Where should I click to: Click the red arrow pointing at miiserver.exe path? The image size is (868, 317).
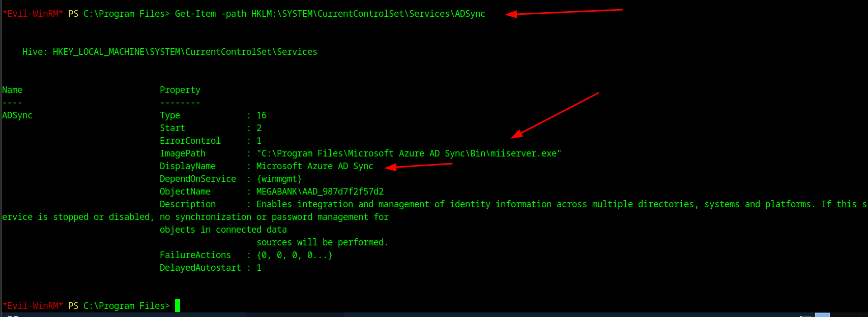pyautogui.click(x=556, y=115)
